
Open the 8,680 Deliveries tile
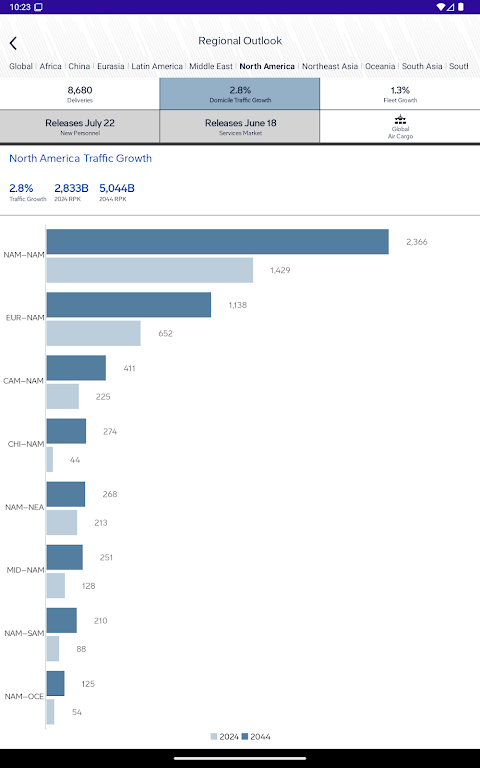[80, 94]
